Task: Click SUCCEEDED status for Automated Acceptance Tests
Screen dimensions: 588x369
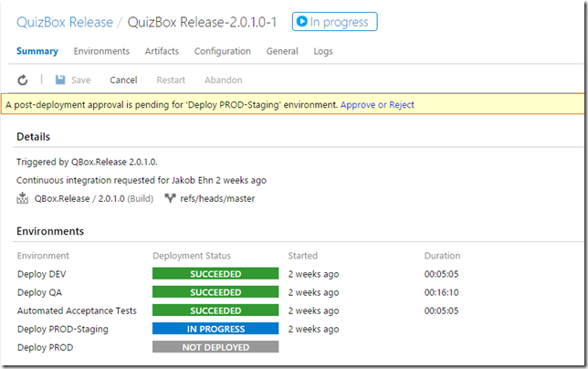Action: 215,311
